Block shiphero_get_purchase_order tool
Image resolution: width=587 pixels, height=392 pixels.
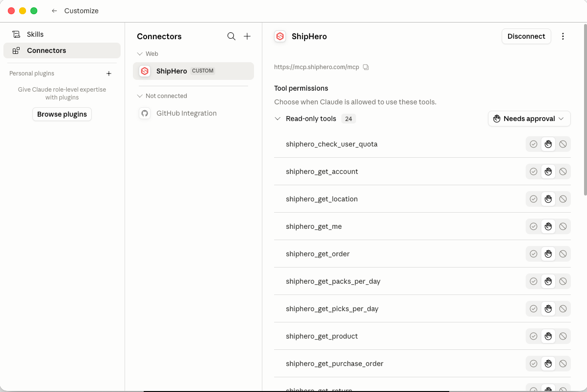[562, 364]
